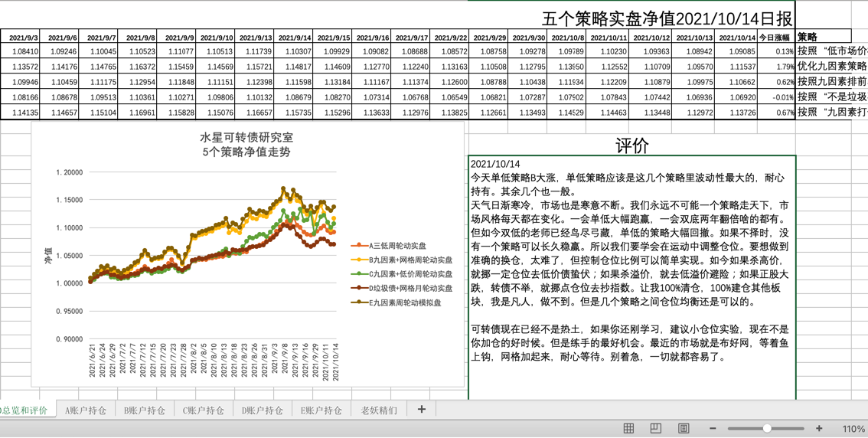Click the 评价 heading cell

631,145
